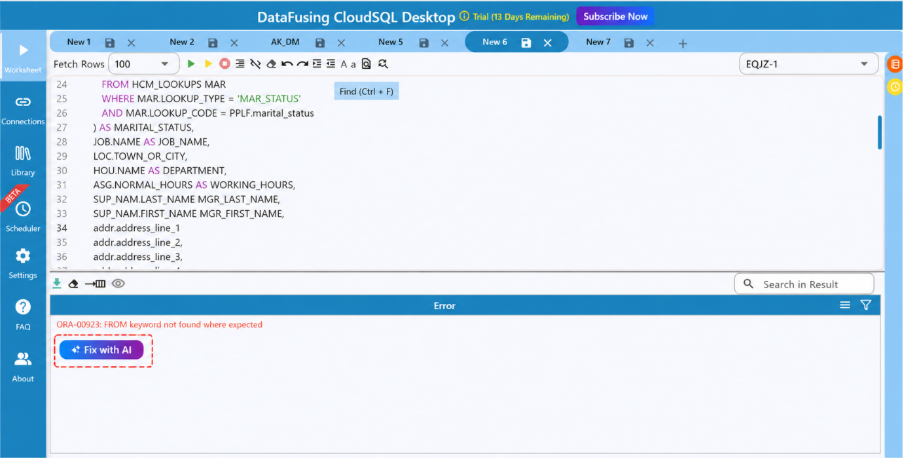Save the New 5 worksheet tab
This screenshot has height=459, width=903.
point(424,43)
